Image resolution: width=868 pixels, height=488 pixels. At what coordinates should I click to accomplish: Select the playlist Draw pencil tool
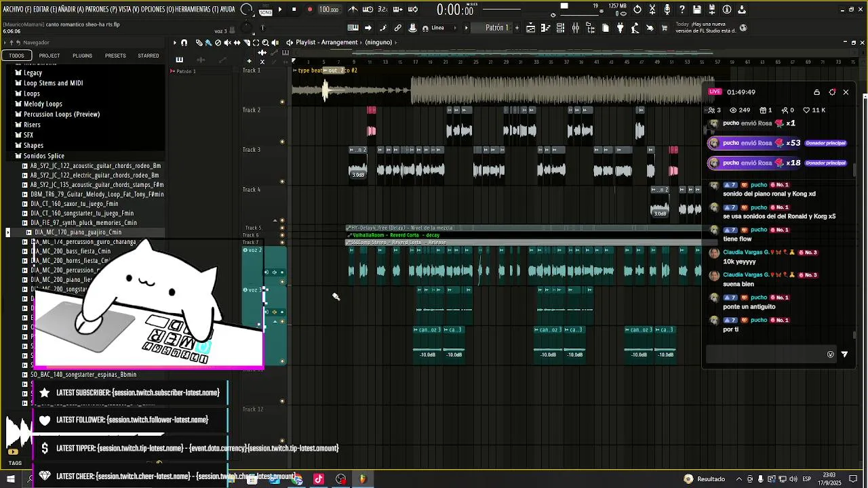tap(199, 43)
